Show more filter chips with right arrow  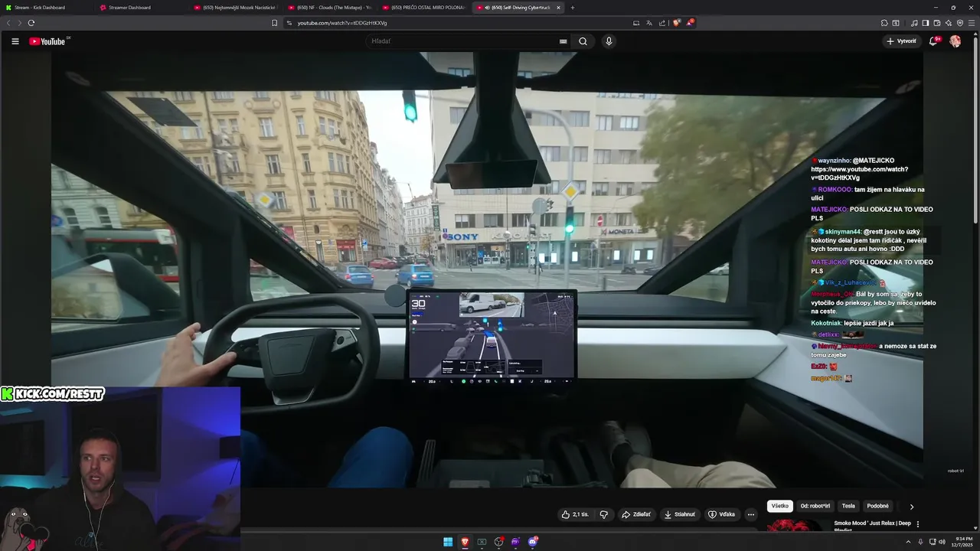coord(911,507)
